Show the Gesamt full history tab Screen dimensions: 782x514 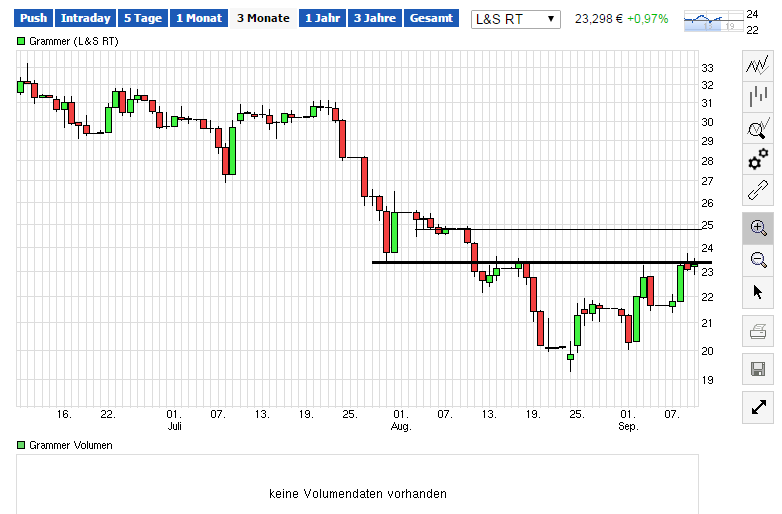pos(431,18)
